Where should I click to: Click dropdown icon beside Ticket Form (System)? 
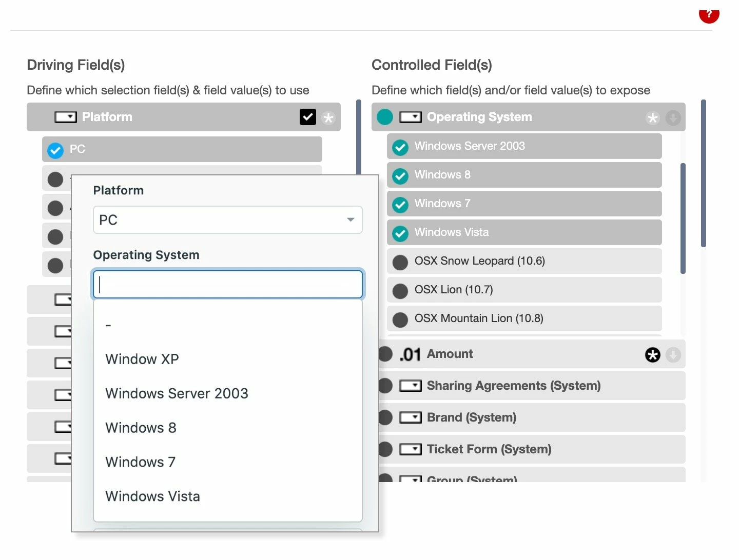tap(411, 449)
